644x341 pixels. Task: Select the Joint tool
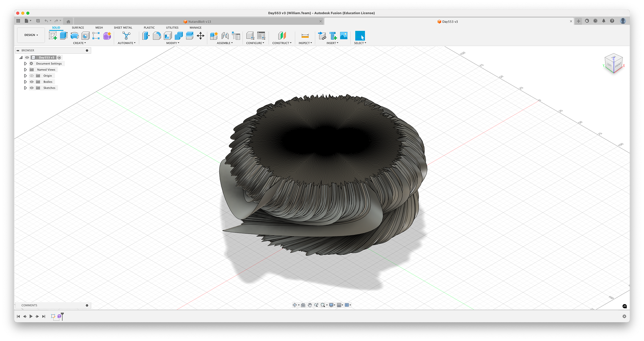(x=225, y=36)
